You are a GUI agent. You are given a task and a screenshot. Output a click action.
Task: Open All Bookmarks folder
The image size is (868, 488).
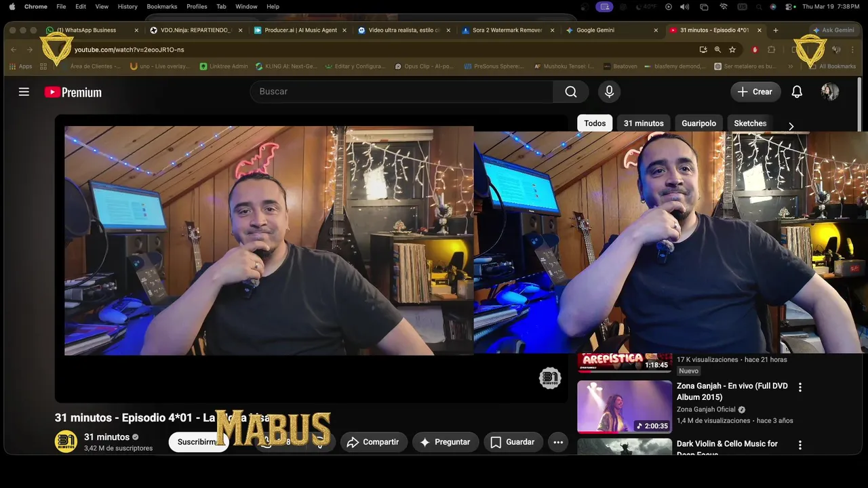[x=832, y=66]
